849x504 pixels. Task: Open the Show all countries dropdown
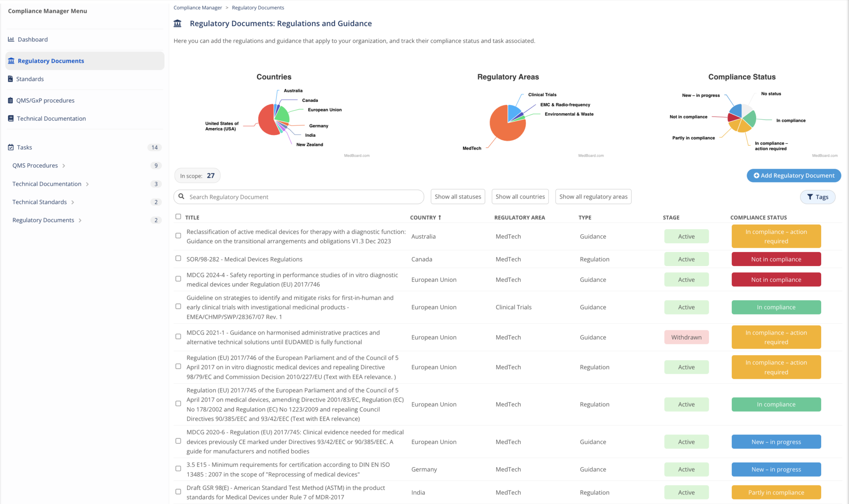click(520, 196)
